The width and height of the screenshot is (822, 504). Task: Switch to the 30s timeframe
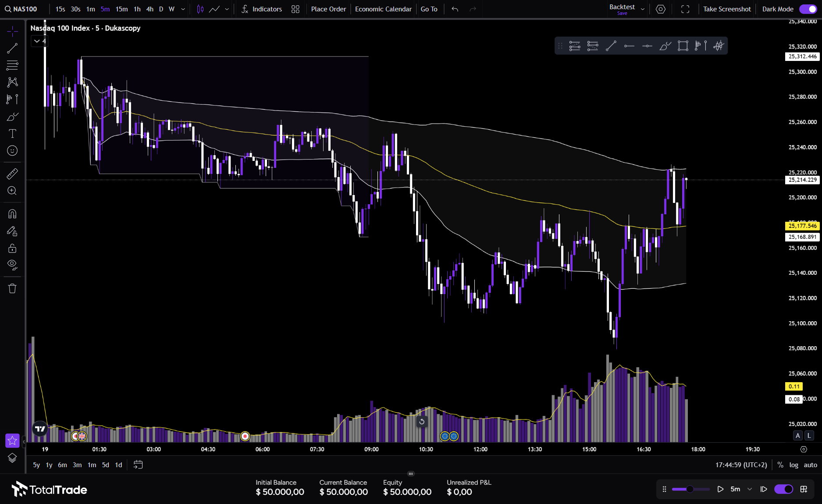(75, 9)
